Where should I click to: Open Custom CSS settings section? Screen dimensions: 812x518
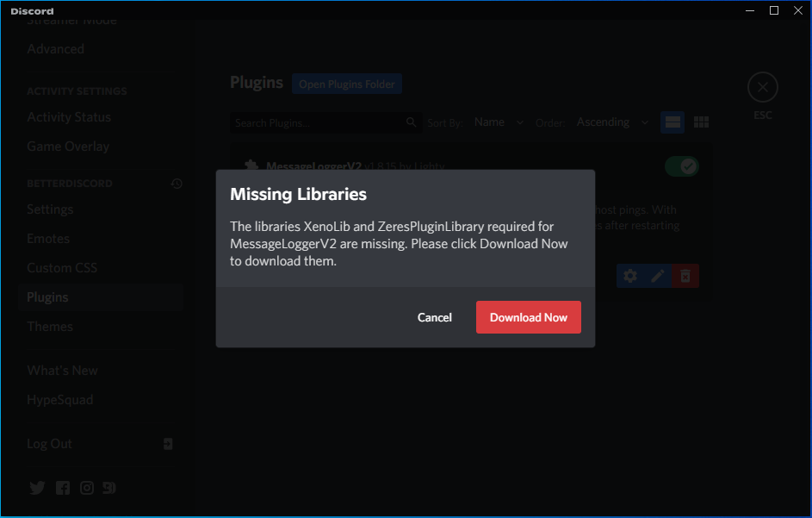pos(61,268)
